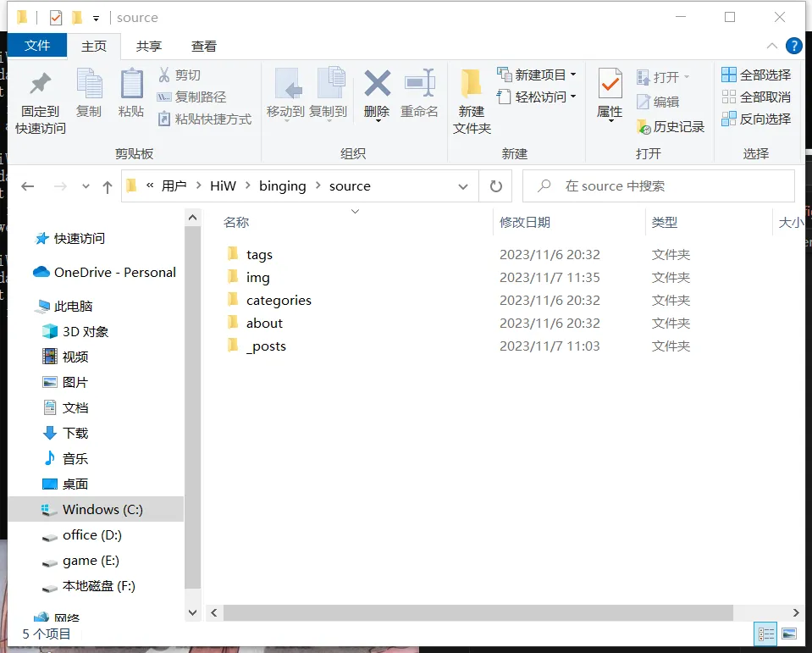Open the Properties icon in ribbon

point(610,86)
